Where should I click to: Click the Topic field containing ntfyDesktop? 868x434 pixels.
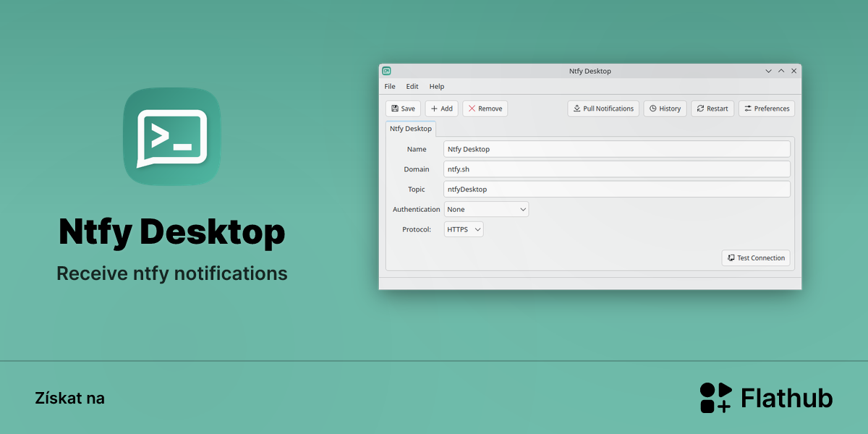tap(617, 189)
